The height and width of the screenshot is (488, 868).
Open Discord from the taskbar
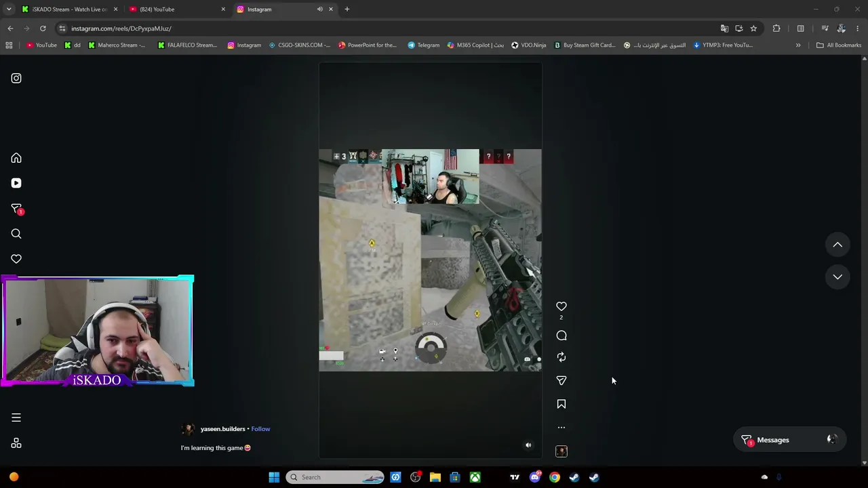click(x=535, y=477)
